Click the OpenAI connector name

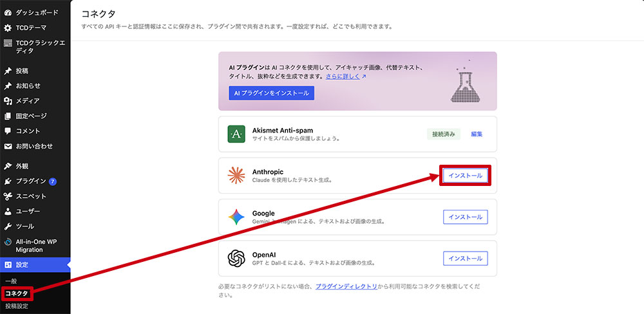pos(263,255)
